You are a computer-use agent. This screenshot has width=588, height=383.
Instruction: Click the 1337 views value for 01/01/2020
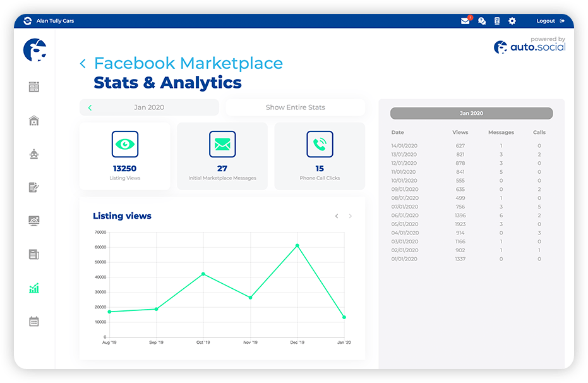click(460, 259)
